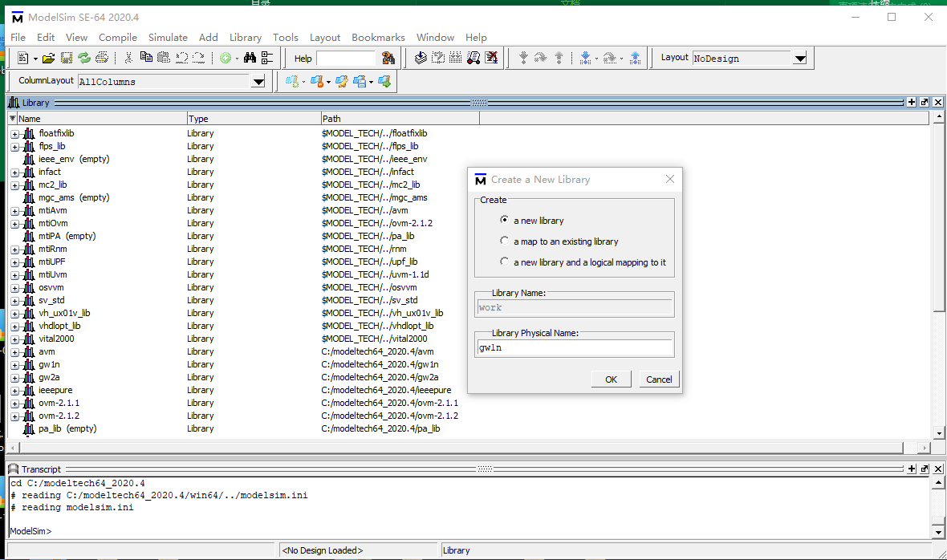Click the Help search binoculars icon

click(388, 58)
